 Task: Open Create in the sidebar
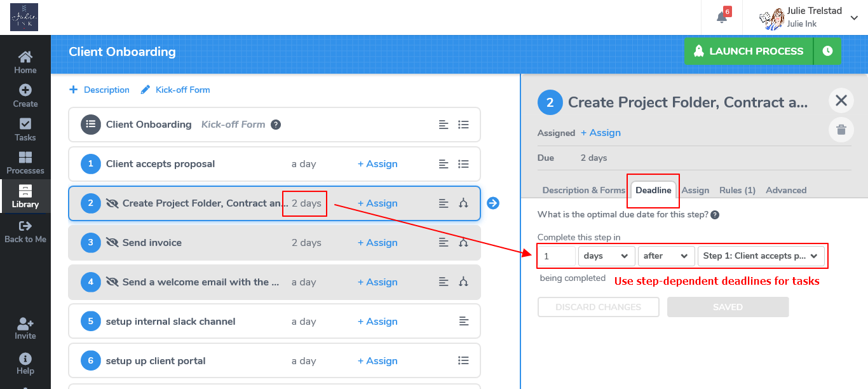point(25,96)
